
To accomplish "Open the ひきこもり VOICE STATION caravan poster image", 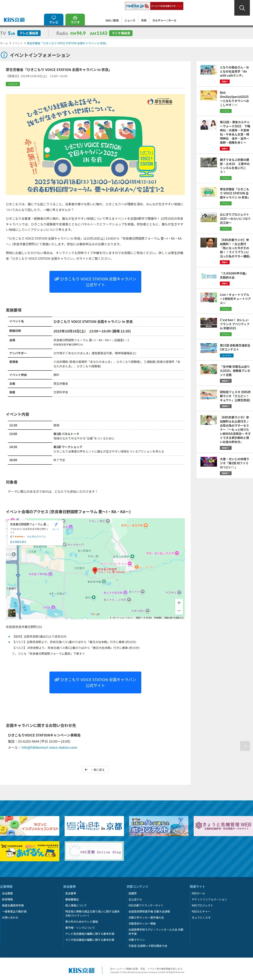I will tap(95, 144).
